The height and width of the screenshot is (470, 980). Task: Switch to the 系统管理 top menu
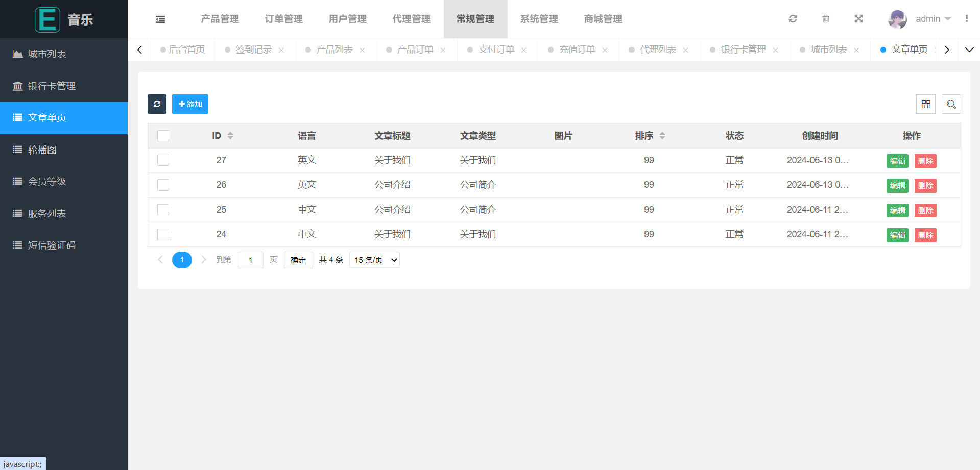(539, 19)
